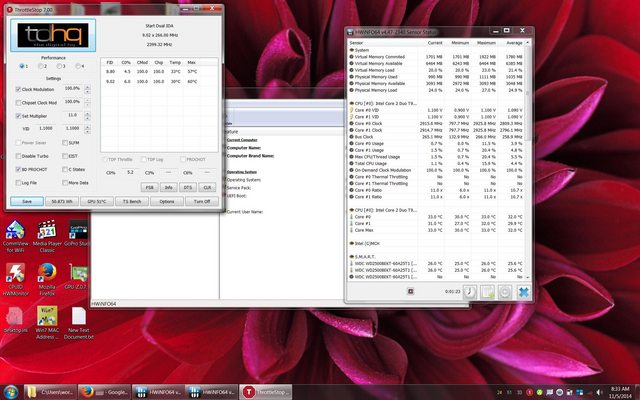Increase the Set Multiplier stepper value
The image size is (640, 400).
click(87, 114)
